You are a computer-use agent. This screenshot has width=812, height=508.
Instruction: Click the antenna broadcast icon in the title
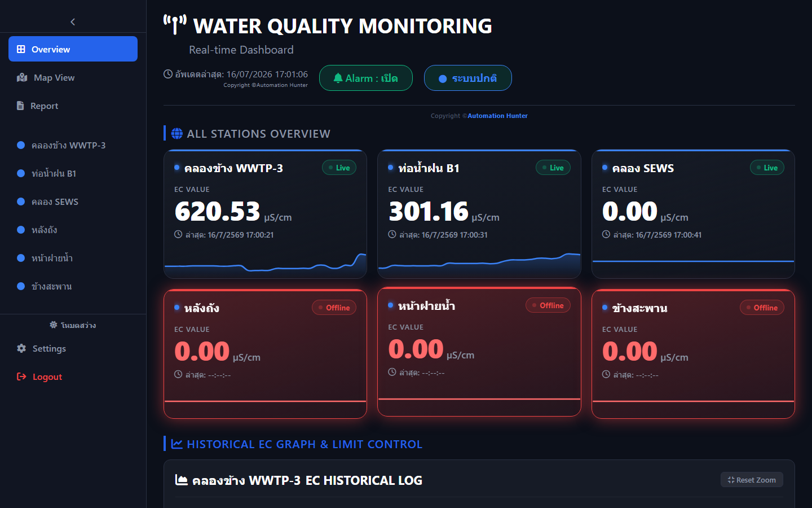[x=175, y=25]
